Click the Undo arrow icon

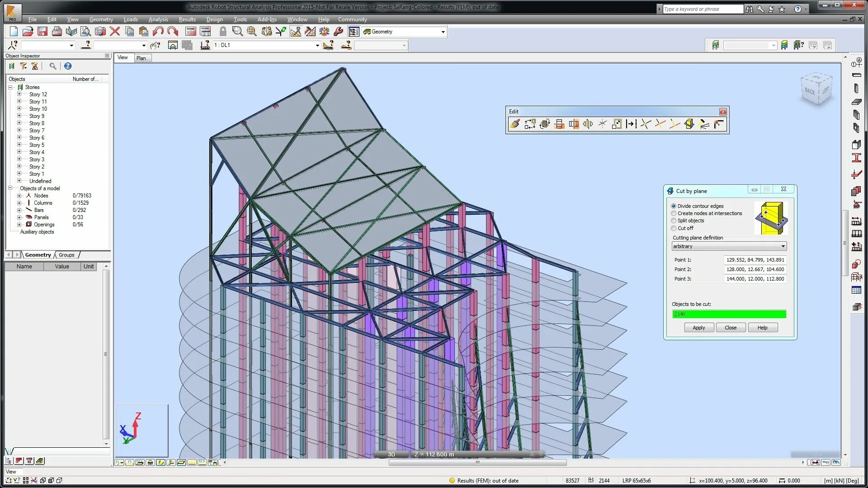coord(158,31)
